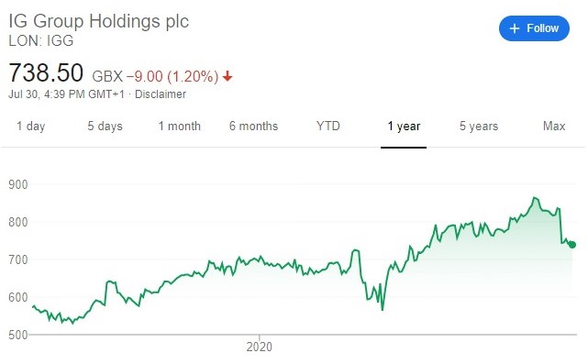Click the red down arrow price indicator
588x364 pixels.
pos(227,76)
